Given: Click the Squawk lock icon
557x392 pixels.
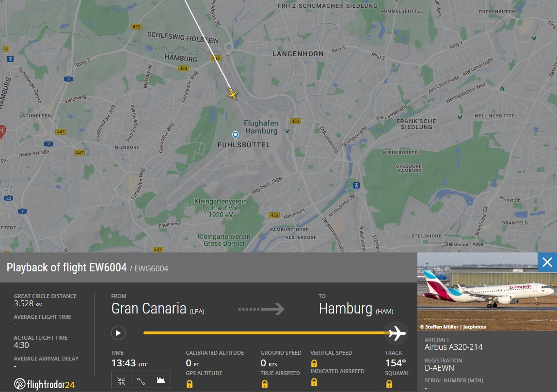Looking at the screenshot, I should 389,384.
